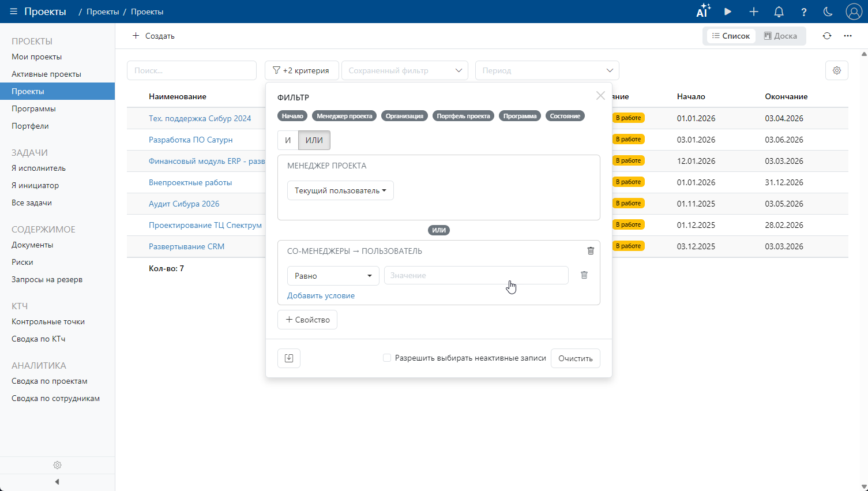Delete the Со-менеджеры property block
The width and height of the screenshot is (868, 491).
pos(590,251)
